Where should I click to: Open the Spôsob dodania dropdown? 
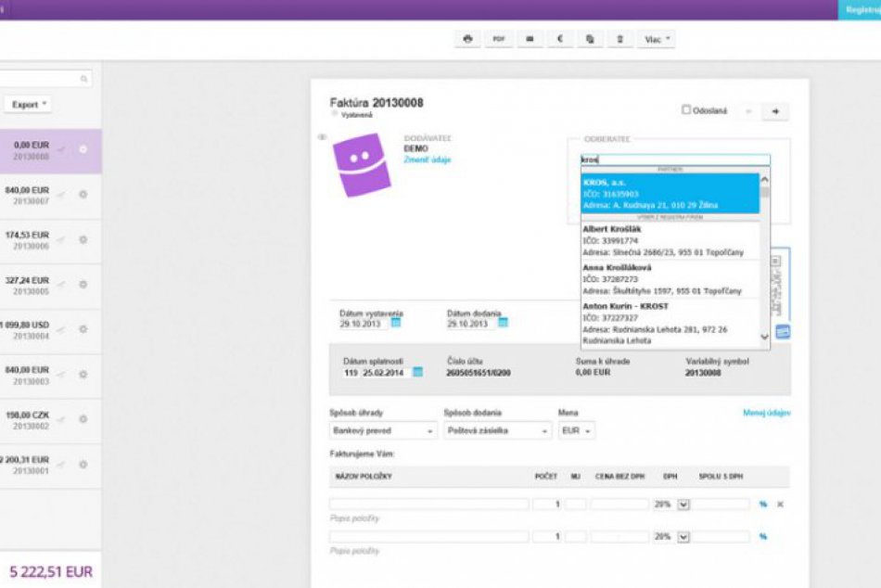(x=497, y=431)
